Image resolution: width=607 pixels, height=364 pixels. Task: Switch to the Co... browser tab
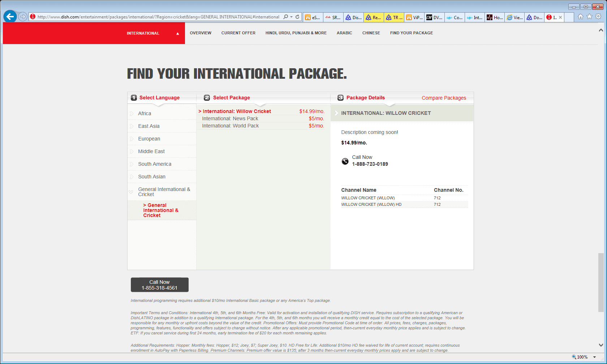coord(455,17)
